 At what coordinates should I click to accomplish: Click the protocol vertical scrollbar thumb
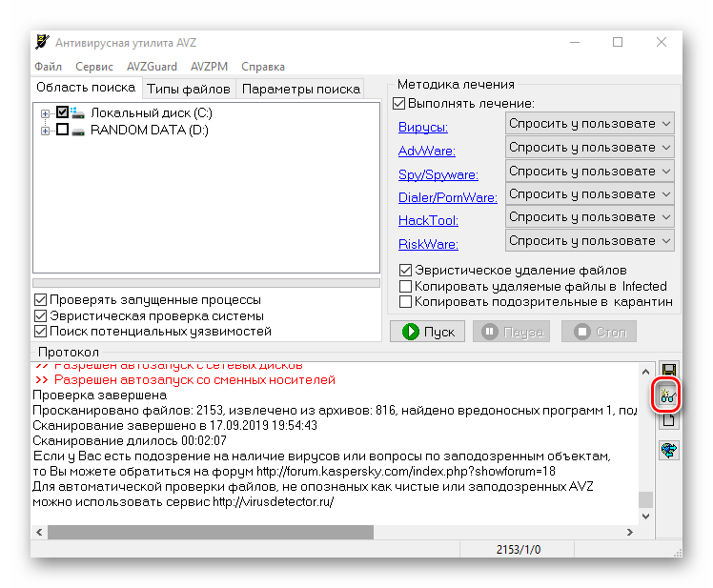tap(645, 499)
